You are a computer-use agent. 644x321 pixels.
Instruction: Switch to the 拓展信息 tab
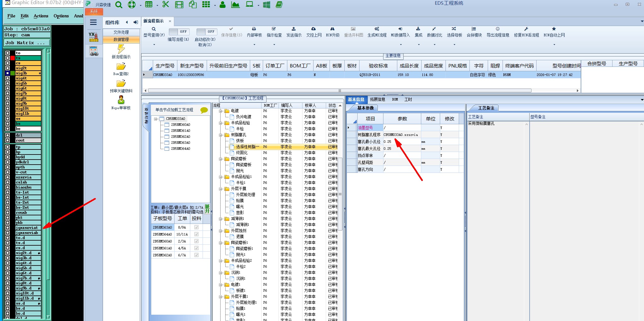point(377,99)
